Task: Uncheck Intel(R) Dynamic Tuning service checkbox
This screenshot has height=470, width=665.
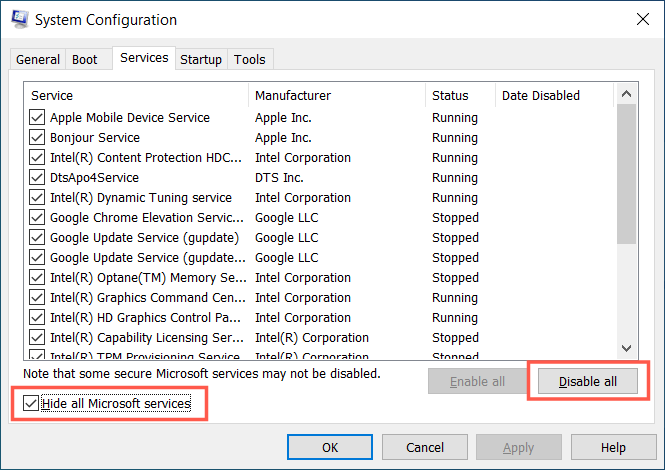Action: point(38,198)
